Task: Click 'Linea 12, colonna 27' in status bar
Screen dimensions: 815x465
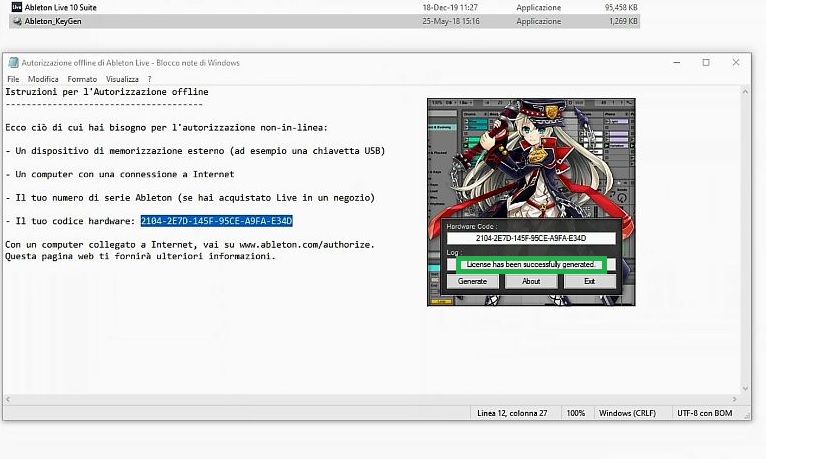Action: coord(512,413)
